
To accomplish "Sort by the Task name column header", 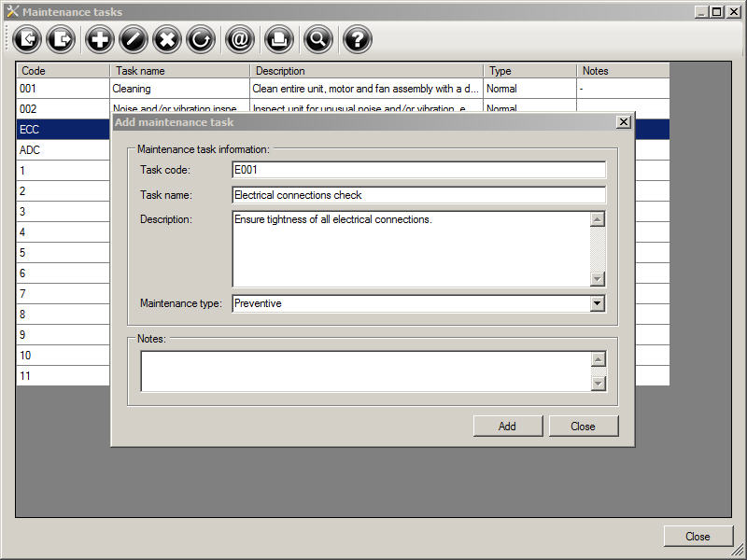I will (179, 71).
